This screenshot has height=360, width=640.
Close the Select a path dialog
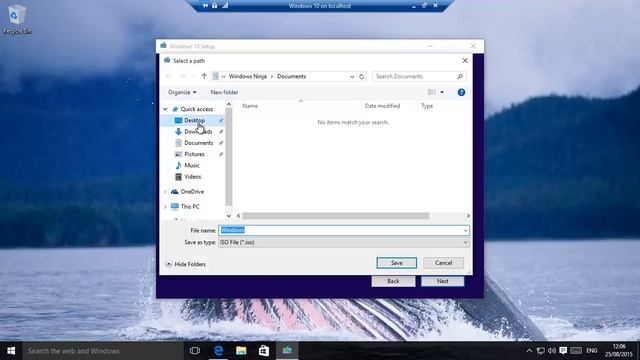[465, 60]
